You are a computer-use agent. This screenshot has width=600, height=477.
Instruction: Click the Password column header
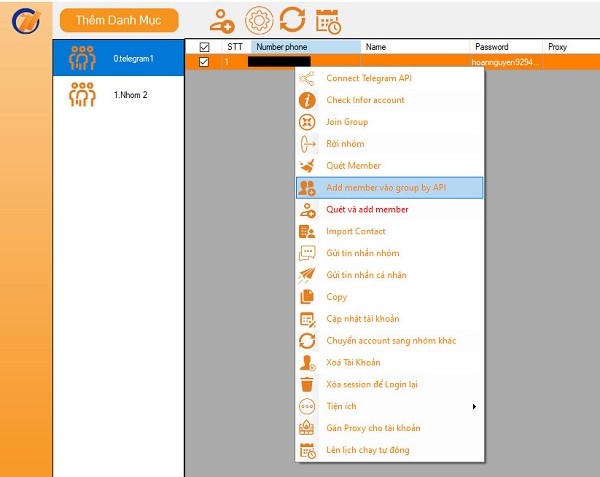pos(506,47)
